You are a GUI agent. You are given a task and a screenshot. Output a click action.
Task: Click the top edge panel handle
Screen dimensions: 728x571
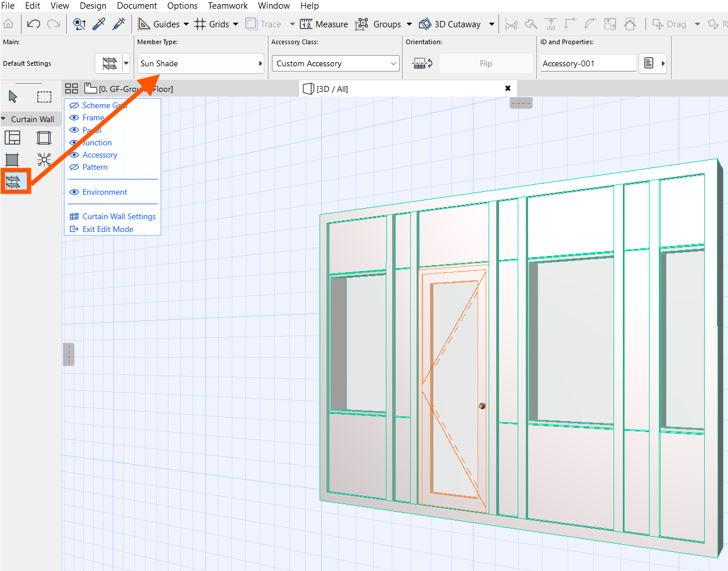coord(521,103)
